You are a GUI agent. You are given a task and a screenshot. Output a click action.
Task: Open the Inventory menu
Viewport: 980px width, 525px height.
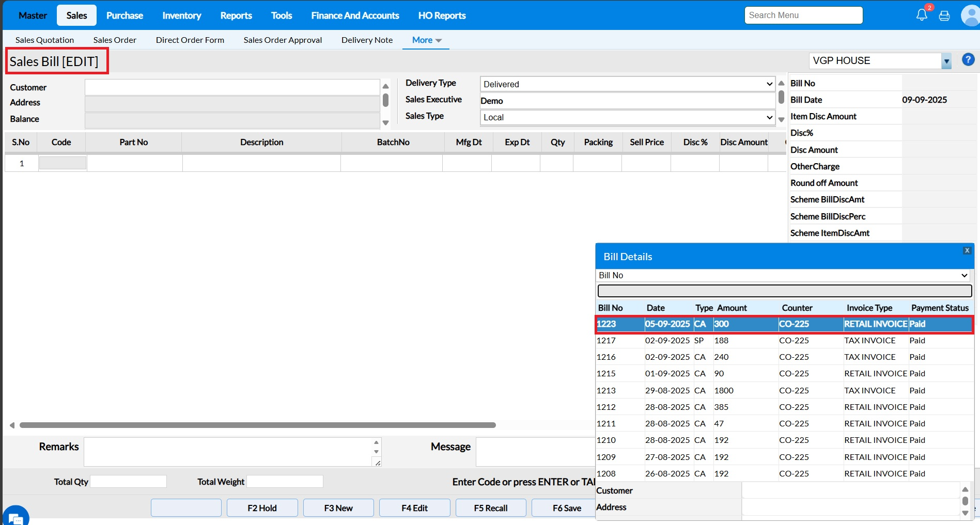[x=181, y=15]
